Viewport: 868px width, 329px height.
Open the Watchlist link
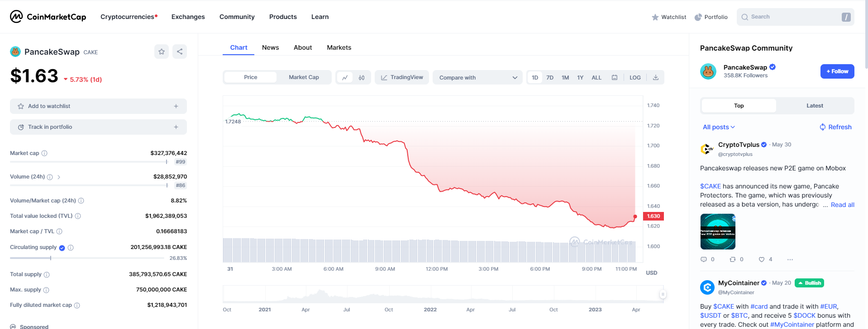click(x=669, y=17)
